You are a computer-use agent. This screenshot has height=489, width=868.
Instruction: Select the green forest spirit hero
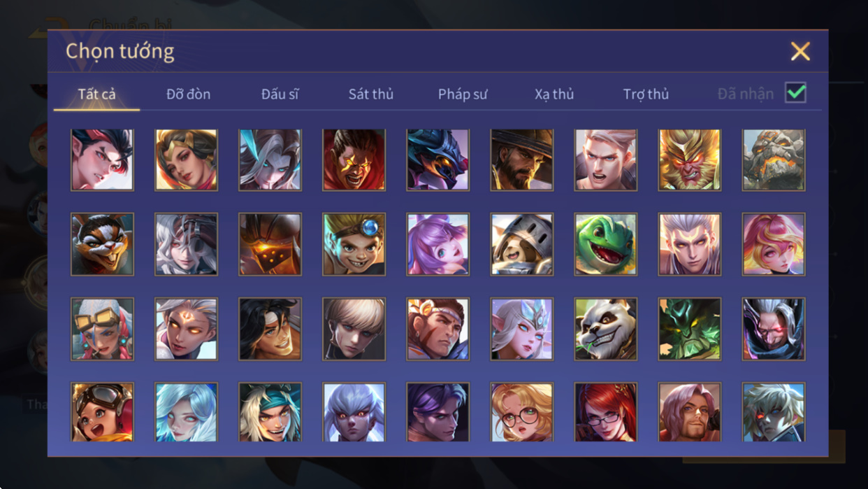(x=690, y=329)
